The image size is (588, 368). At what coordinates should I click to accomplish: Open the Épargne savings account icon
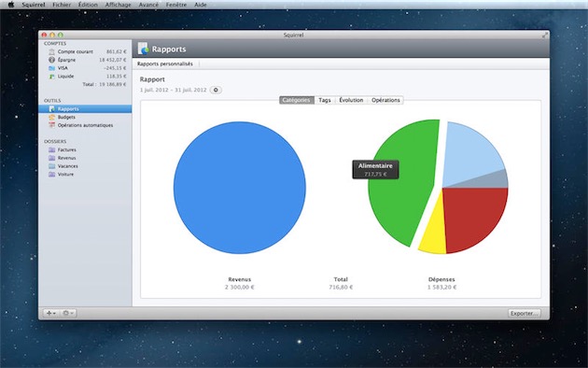click(x=51, y=60)
